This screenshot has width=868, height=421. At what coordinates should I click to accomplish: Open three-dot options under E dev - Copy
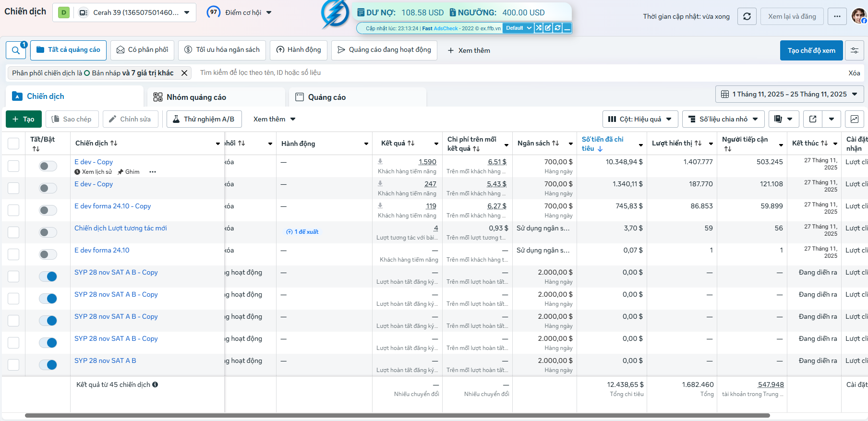(153, 172)
